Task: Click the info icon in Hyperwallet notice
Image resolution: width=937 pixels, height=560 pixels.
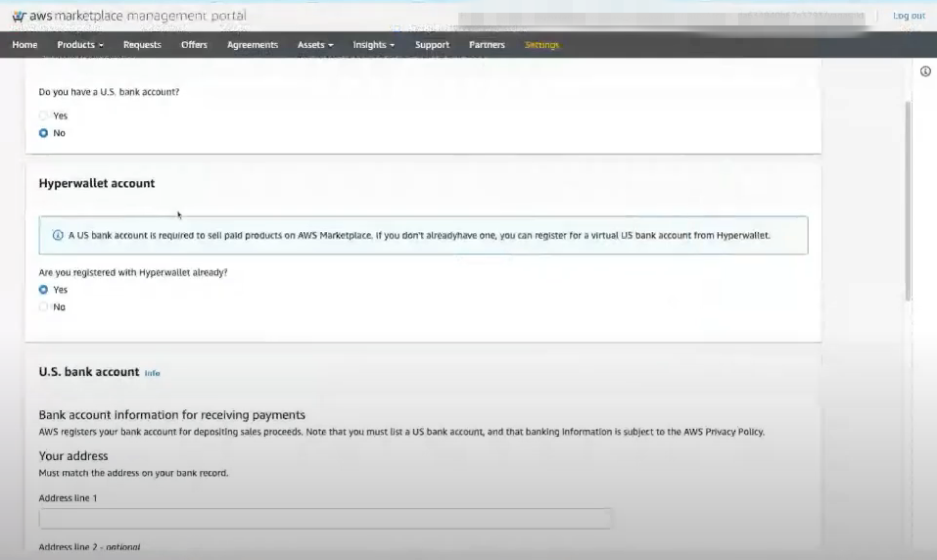Action: point(58,236)
